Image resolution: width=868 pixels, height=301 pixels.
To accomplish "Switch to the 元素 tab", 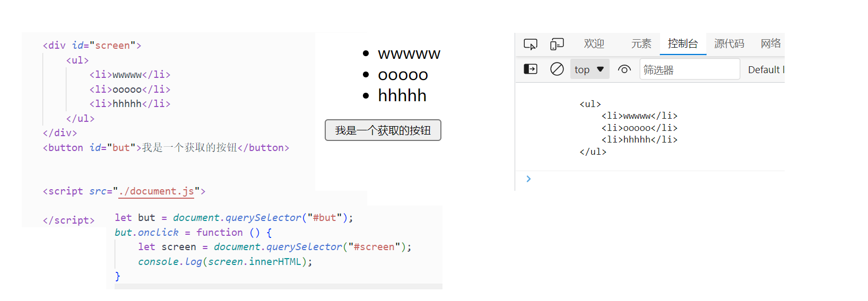I will [641, 43].
